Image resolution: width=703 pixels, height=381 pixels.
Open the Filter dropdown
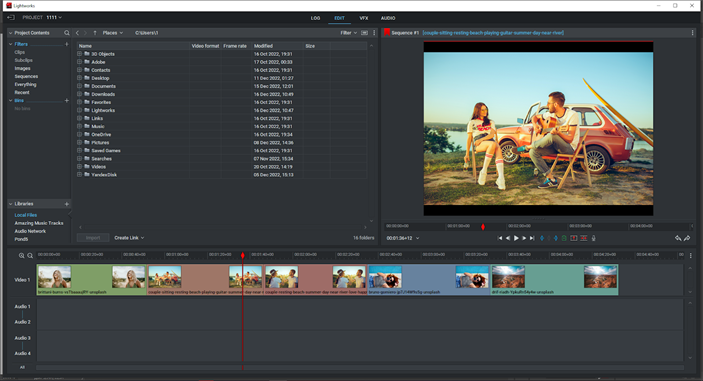[x=348, y=33]
